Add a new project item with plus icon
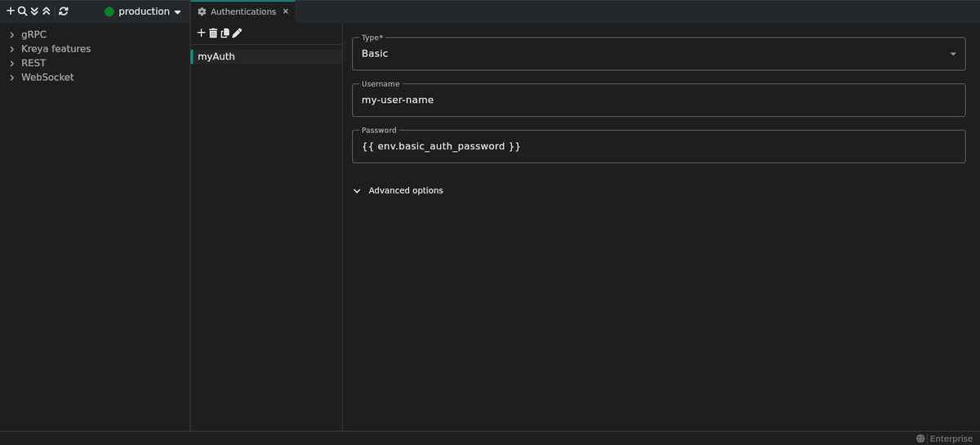 (11, 11)
